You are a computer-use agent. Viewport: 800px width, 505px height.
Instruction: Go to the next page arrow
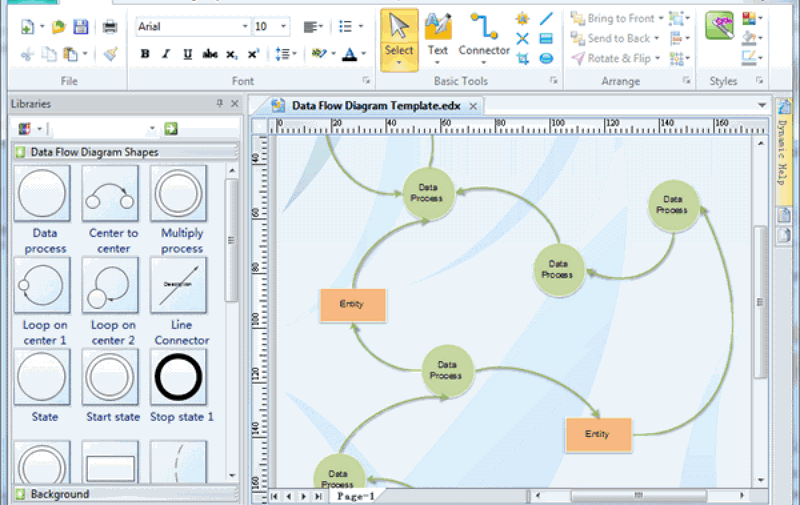[304, 496]
